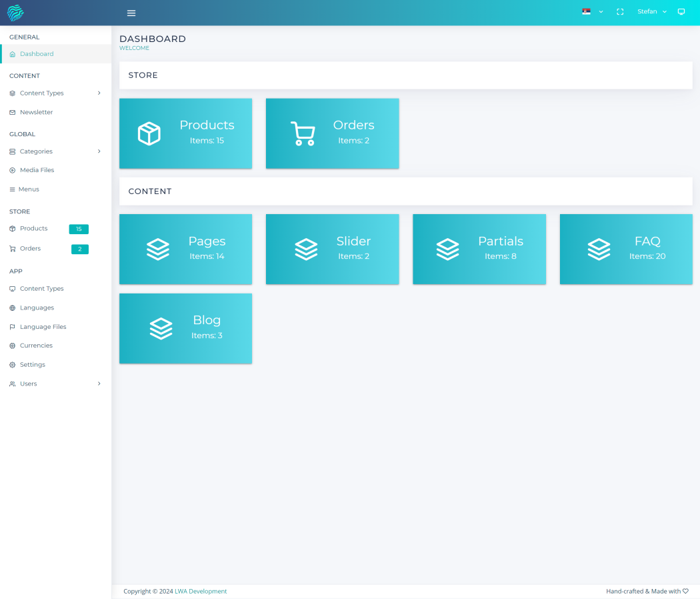
Task: Click the LWA Development footer link
Action: [201, 591]
